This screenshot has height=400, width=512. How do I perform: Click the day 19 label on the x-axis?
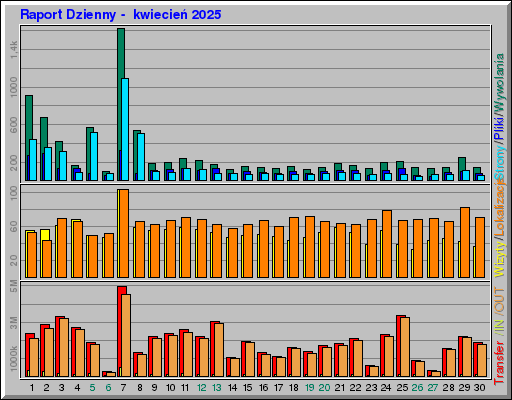[309, 388]
